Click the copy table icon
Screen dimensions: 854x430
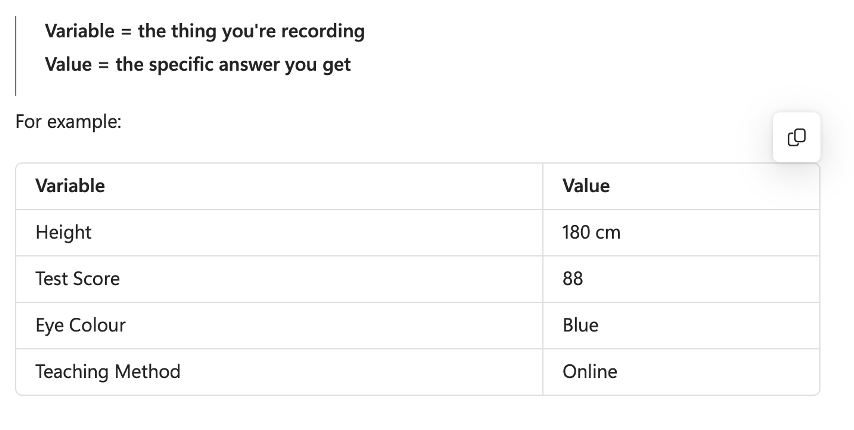(796, 137)
